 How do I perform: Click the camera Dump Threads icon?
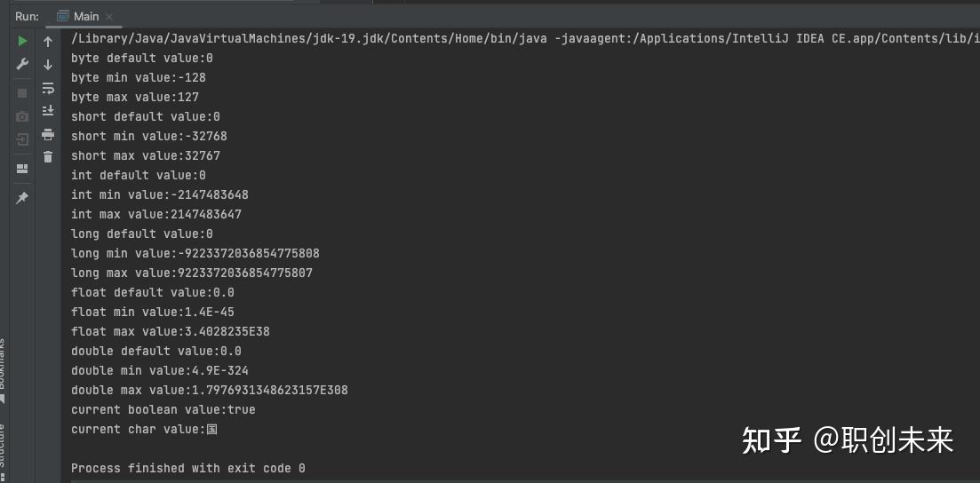(x=22, y=116)
